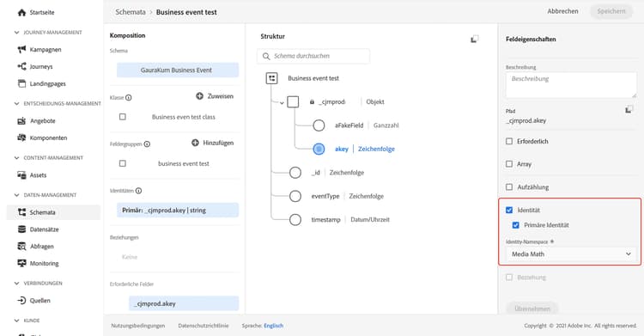Click Schema durchsuchen search field
644x336 pixels.
(313, 56)
